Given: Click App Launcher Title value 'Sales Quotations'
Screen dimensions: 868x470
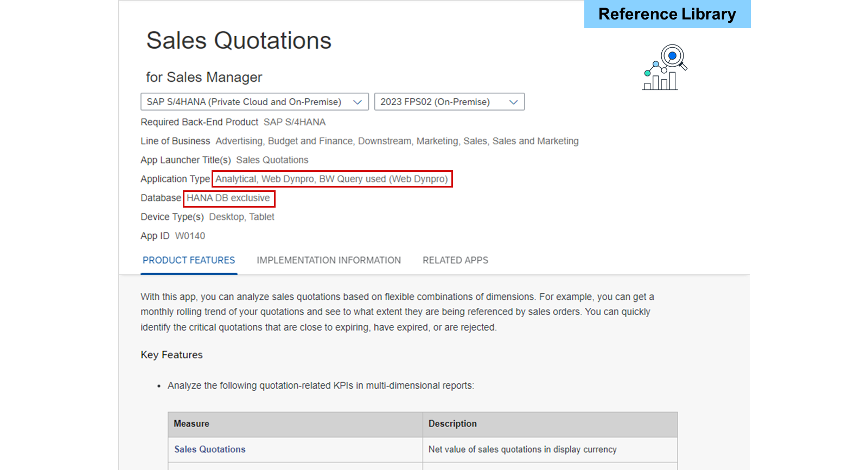Looking at the screenshot, I should [272, 160].
